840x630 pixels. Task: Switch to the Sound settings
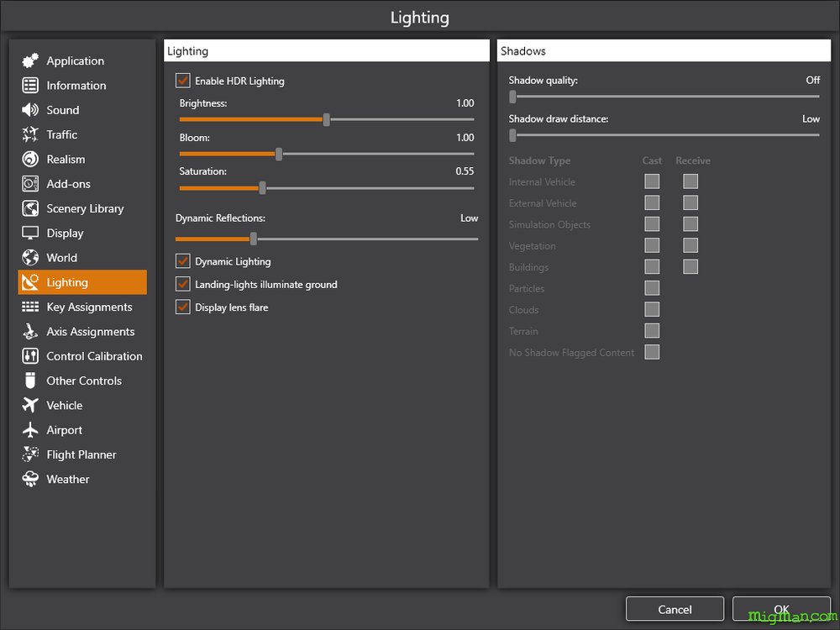(82, 110)
